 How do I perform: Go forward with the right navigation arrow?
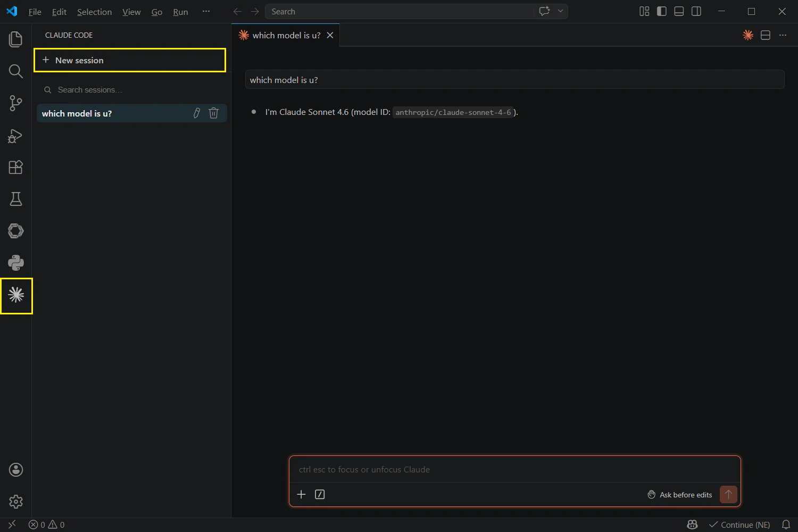click(255, 12)
